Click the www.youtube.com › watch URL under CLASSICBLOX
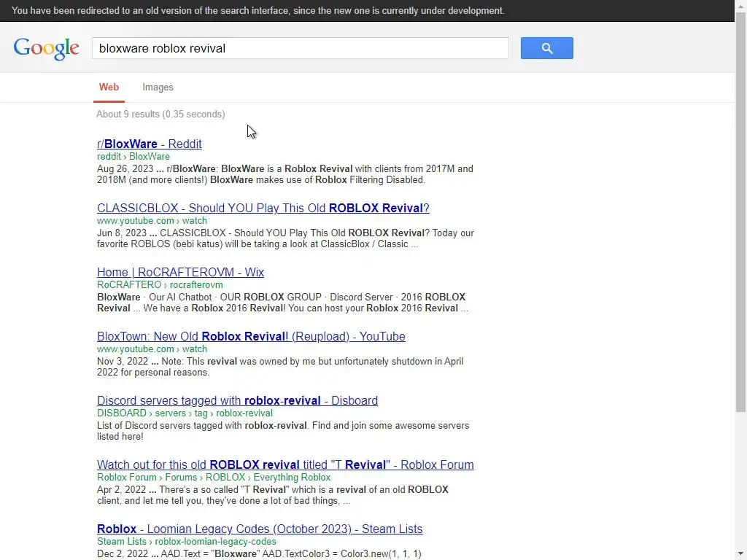747x560 pixels. pyautogui.click(x=152, y=220)
